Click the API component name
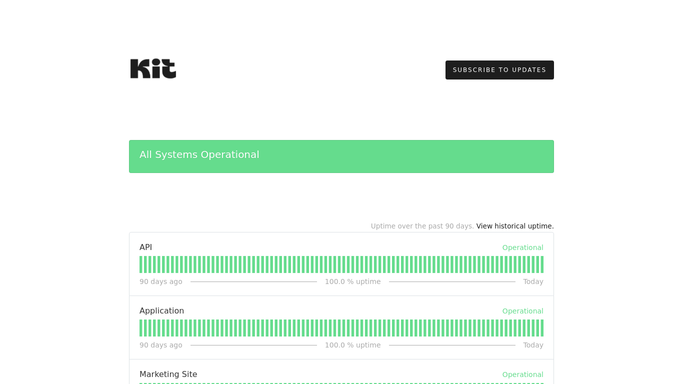This screenshot has height=384, width=683. pyautogui.click(x=145, y=247)
